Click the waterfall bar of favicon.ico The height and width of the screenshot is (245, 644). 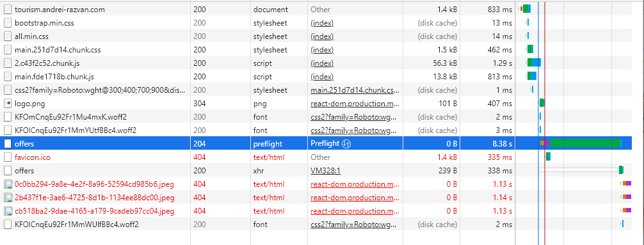[549, 156]
